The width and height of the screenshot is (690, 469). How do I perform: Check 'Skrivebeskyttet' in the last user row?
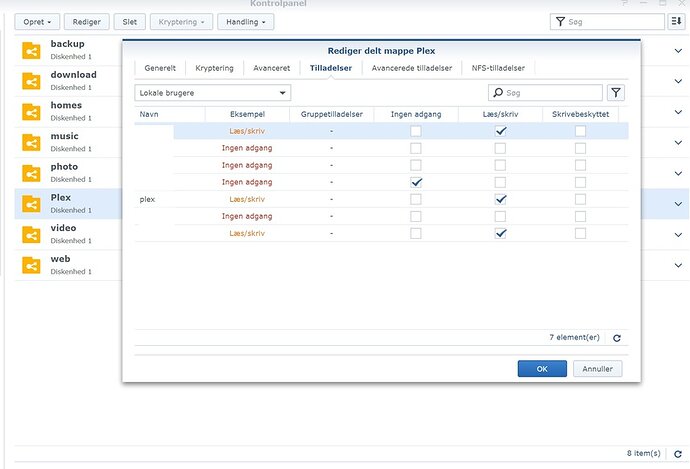pos(580,233)
